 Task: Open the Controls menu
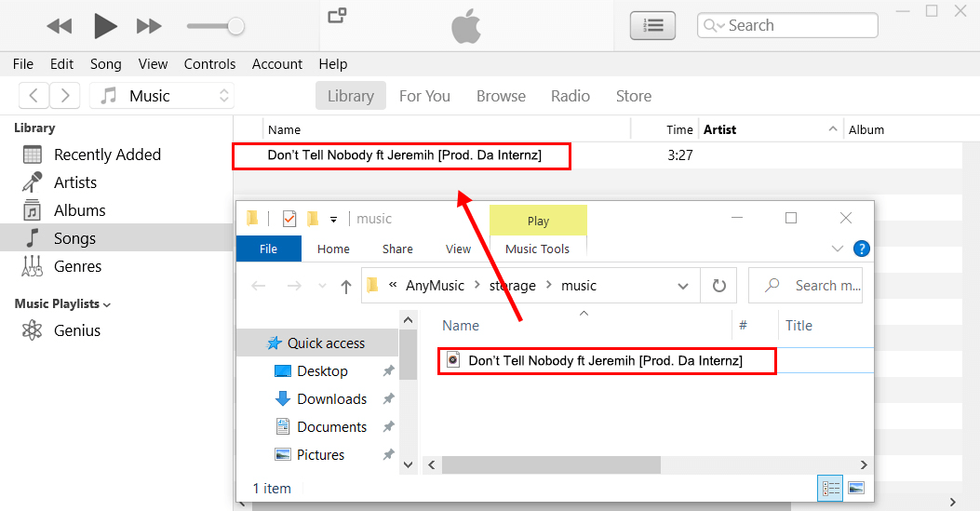pos(209,64)
